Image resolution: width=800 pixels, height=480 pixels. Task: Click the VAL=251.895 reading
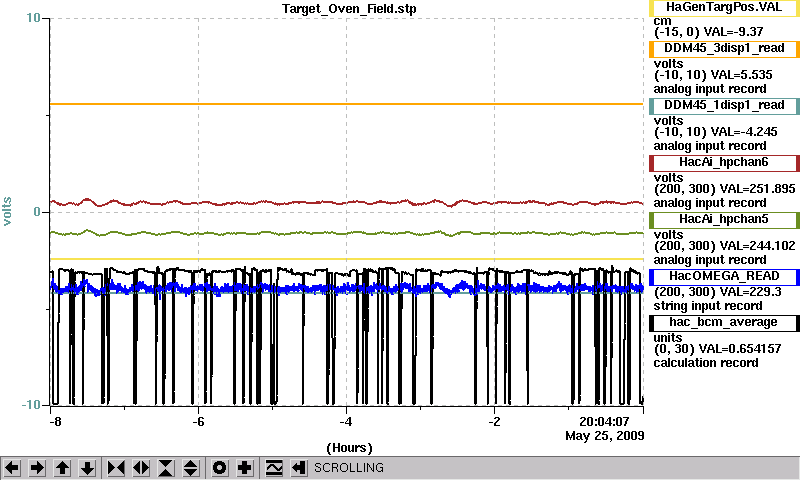coord(757,189)
